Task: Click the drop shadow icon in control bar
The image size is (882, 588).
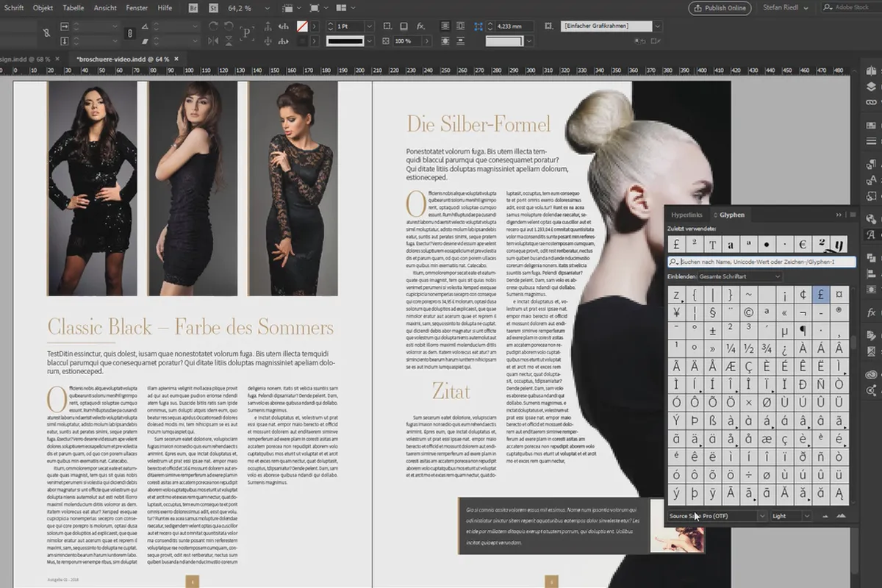Action: pyautogui.click(x=404, y=26)
